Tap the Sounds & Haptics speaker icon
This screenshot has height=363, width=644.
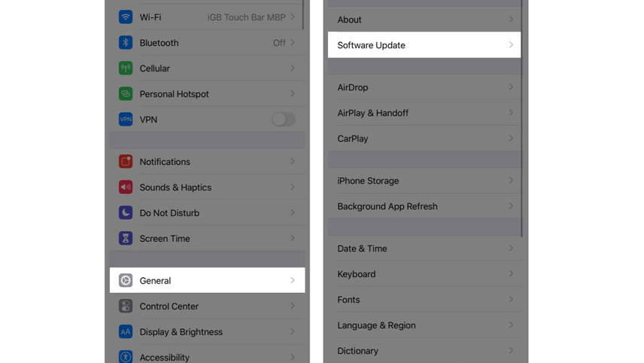tap(126, 187)
